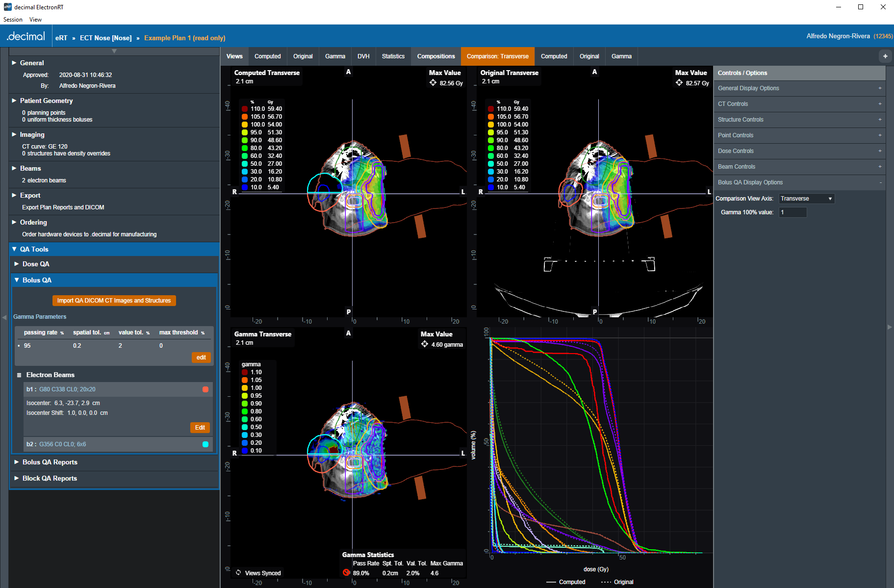The width and height of the screenshot is (894, 588).
Task: Click Import QA DICOM CT Images and Structures
Action: coord(114,301)
